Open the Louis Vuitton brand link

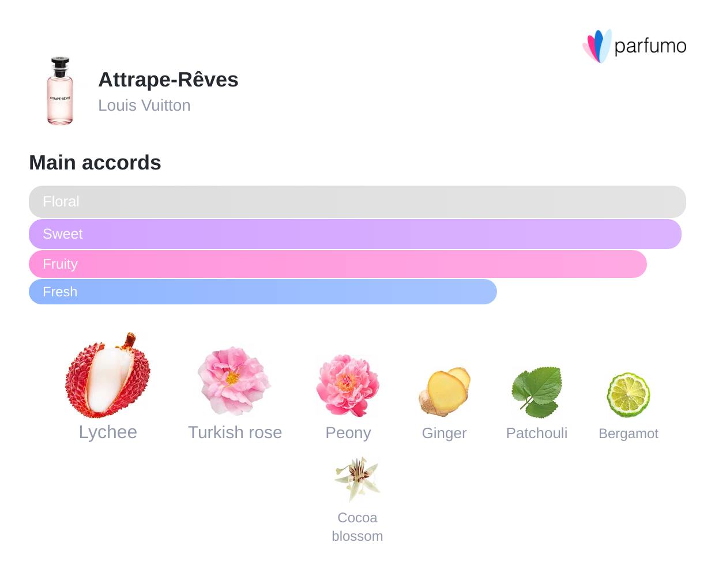click(x=144, y=105)
